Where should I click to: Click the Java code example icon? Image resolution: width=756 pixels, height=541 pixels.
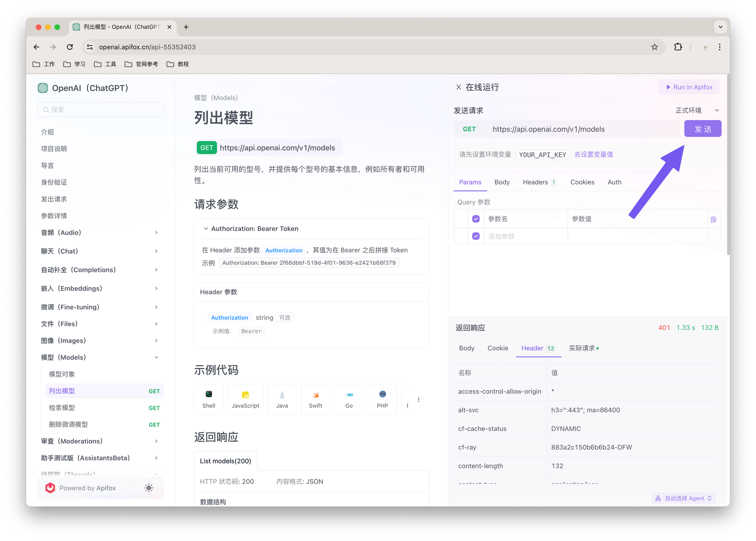pos(281,399)
